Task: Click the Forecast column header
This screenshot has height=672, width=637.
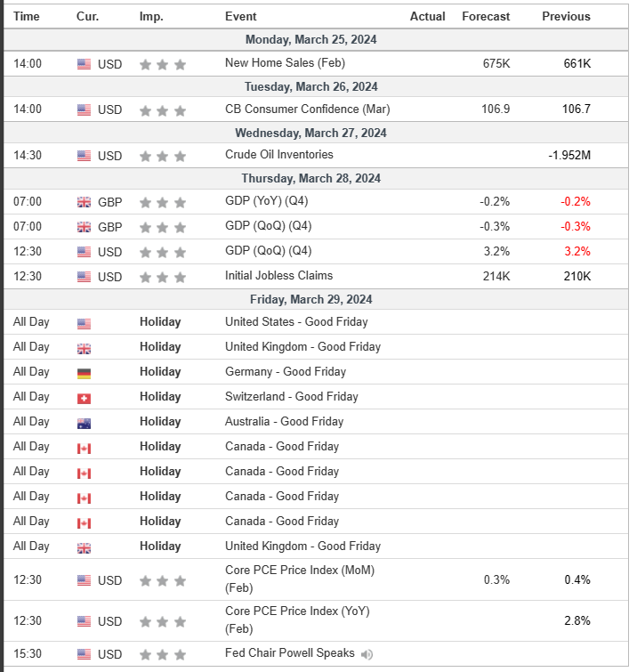Action: point(486,16)
